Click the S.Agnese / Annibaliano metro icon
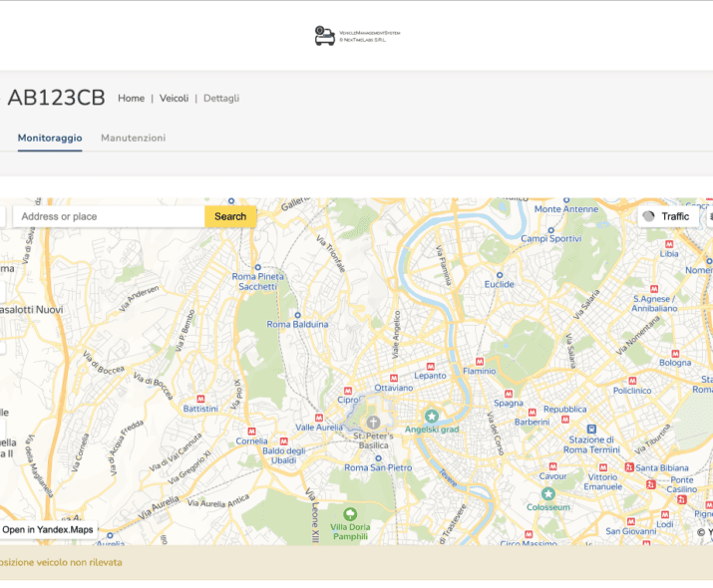713x588 pixels. pyautogui.click(x=654, y=289)
